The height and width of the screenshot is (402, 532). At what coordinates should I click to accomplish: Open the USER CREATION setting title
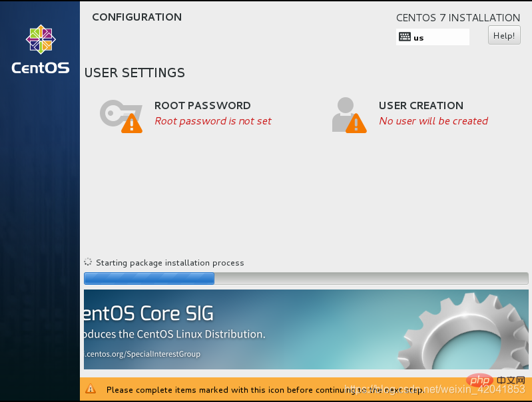point(421,106)
